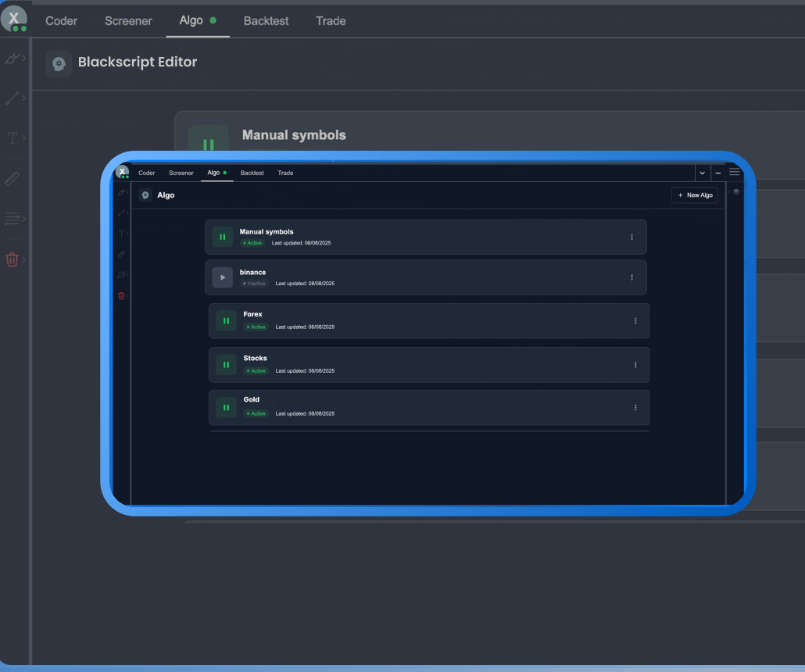Expand the brush tool arrow in inset sidebar
The height and width of the screenshot is (672, 805).
127,192
